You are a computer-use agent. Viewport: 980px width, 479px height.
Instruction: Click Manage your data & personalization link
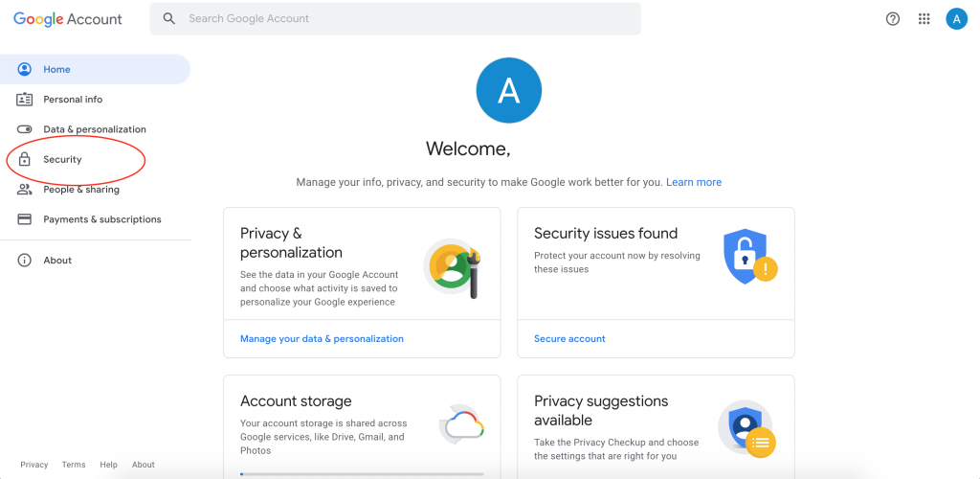(322, 339)
